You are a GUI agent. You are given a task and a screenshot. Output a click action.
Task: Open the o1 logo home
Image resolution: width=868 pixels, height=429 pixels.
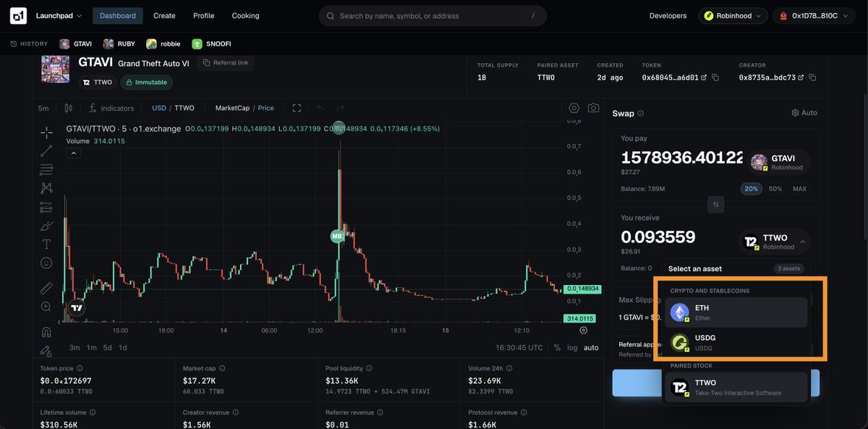tap(19, 15)
